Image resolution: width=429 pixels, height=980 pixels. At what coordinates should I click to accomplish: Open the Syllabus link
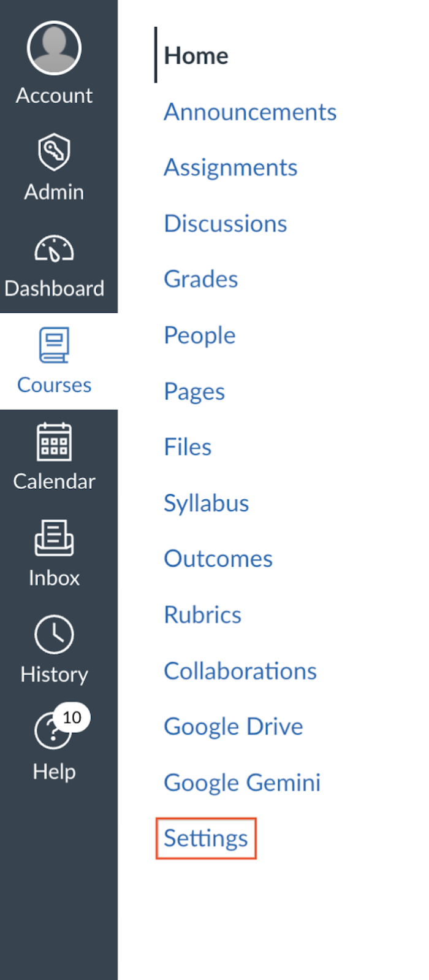click(x=207, y=503)
